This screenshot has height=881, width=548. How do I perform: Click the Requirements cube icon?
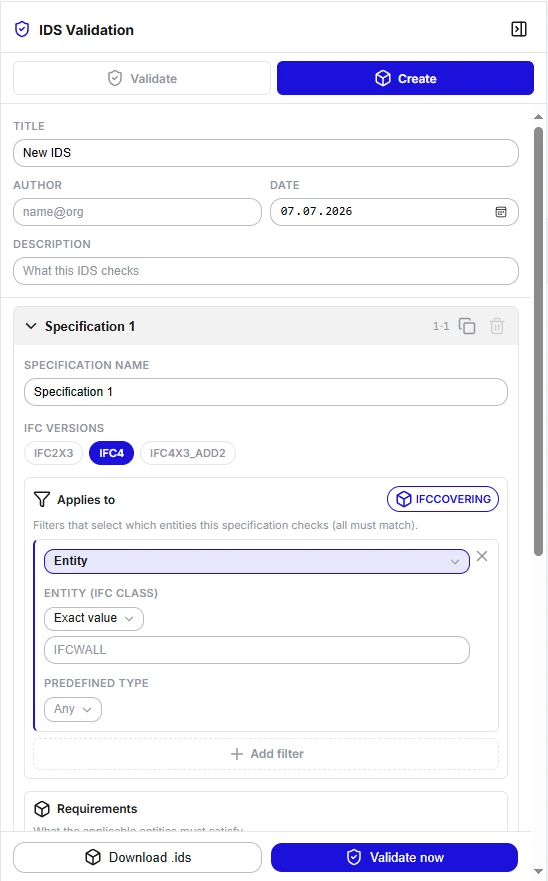tap(42, 809)
